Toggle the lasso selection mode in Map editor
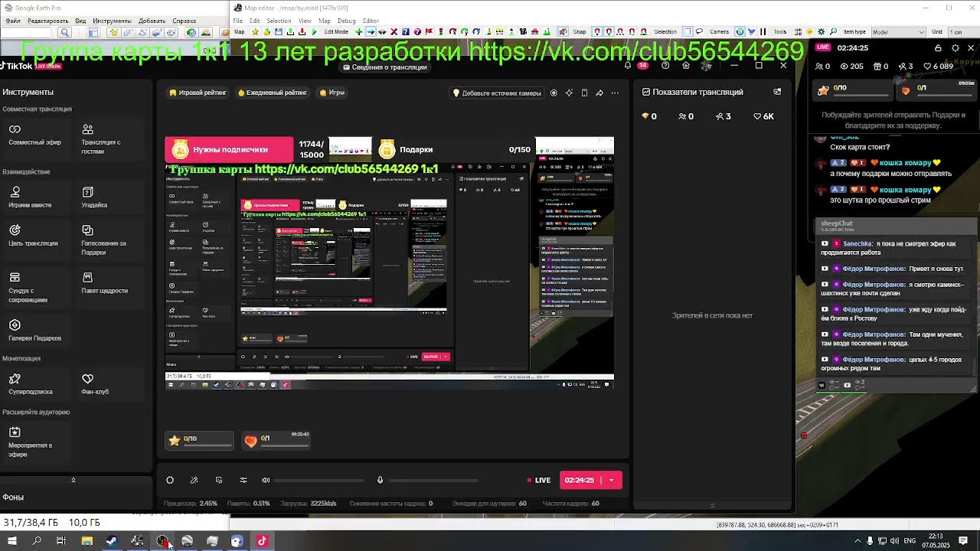 tap(699, 32)
